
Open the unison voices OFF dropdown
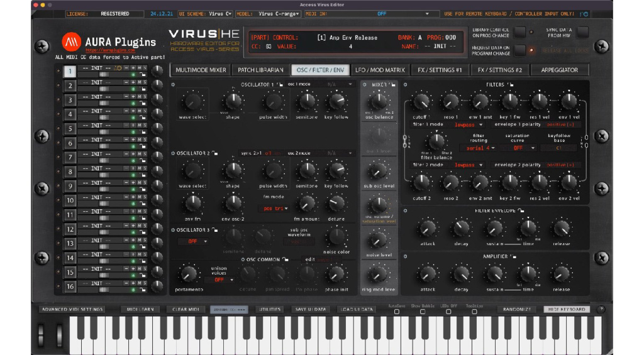pos(219,280)
